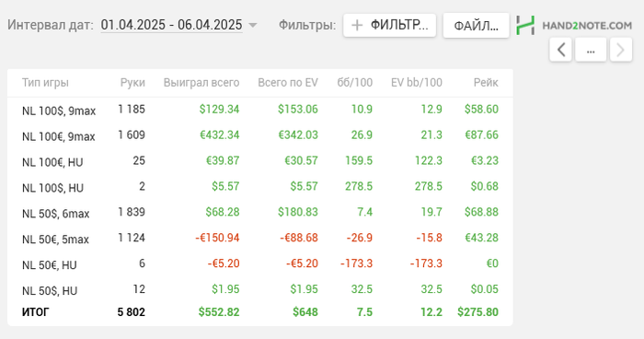Sort by бб/100 column header

pyautogui.click(x=355, y=83)
